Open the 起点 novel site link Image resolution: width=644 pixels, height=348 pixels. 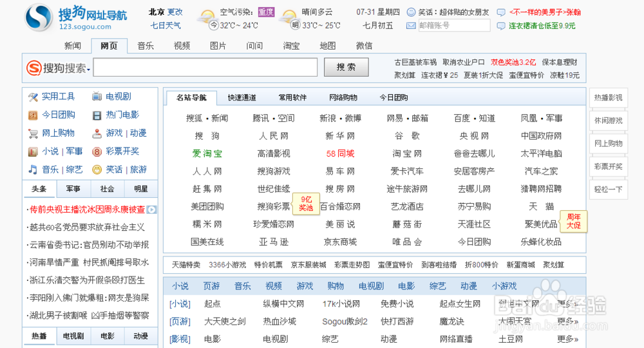coord(213,304)
